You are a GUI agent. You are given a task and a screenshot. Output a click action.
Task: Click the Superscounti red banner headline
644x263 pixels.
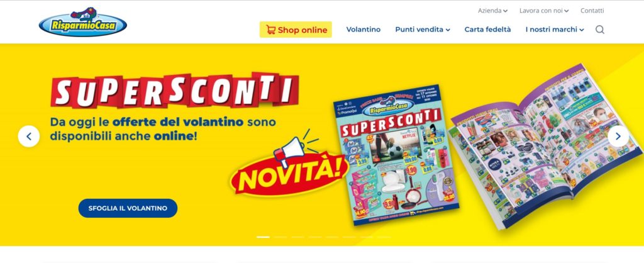[175, 91]
